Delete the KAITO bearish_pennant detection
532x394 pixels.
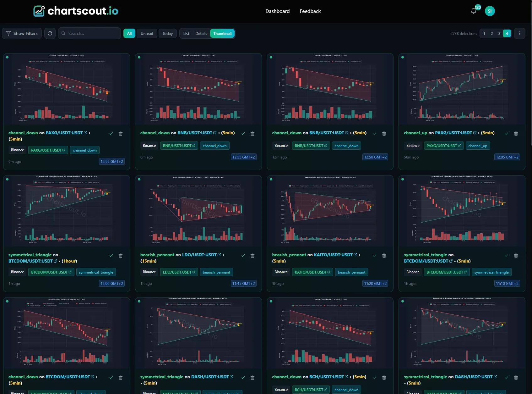coord(384,256)
